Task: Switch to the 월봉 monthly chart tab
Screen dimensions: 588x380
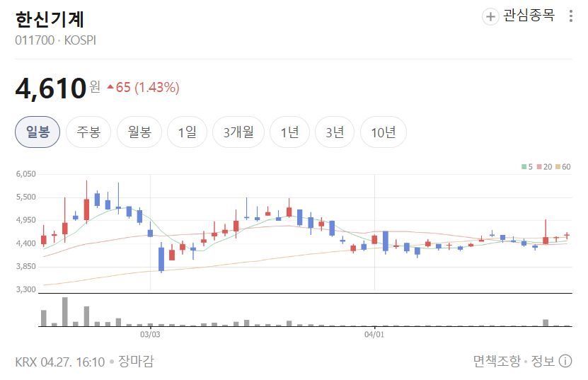Action: (139, 132)
